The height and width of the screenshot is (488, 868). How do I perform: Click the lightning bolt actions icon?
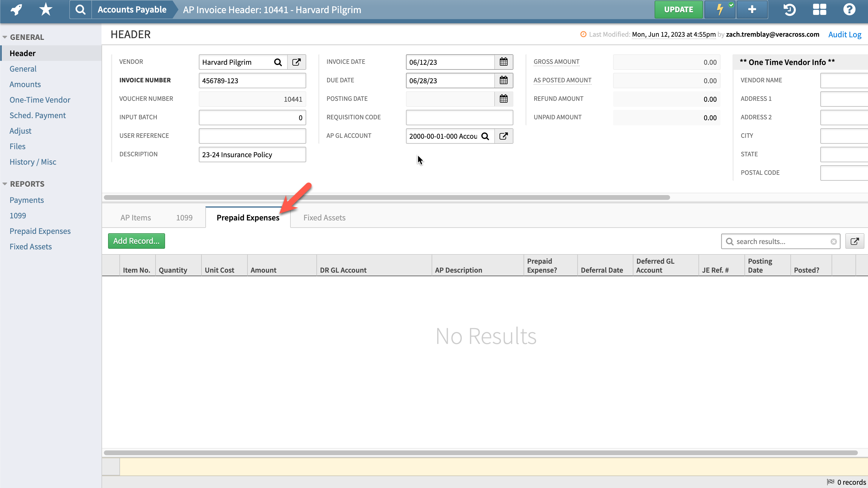point(719,10)
